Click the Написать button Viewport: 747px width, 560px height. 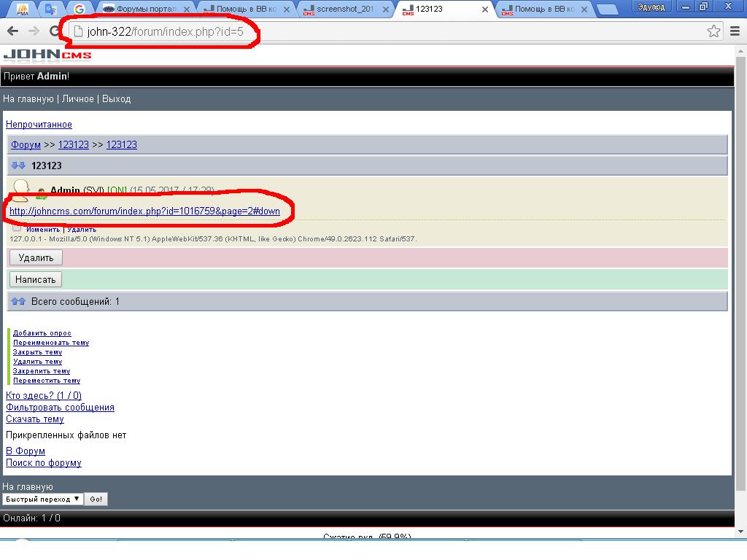tap(35, 279)
